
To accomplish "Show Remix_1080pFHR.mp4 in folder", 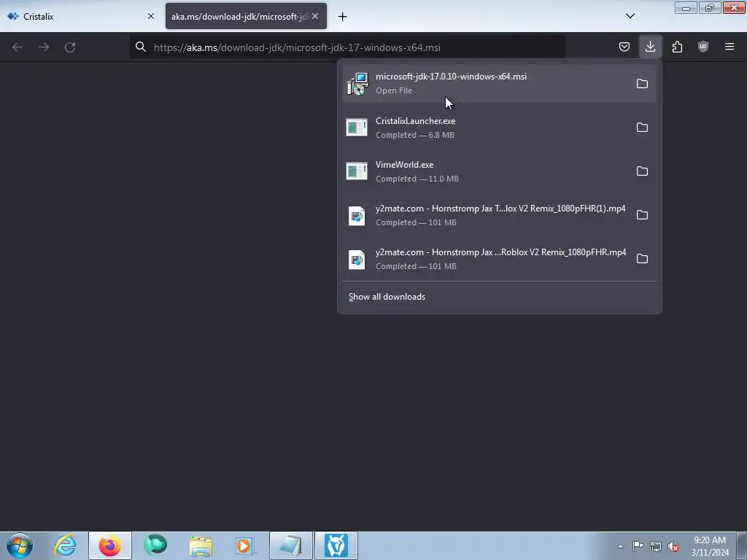I will click(642, 259).
